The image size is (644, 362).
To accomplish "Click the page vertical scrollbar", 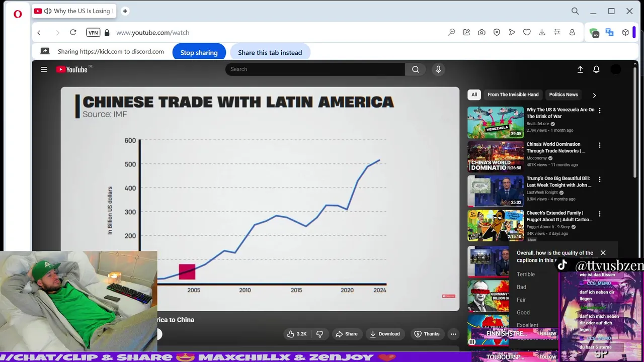I will tap(635, 123).
